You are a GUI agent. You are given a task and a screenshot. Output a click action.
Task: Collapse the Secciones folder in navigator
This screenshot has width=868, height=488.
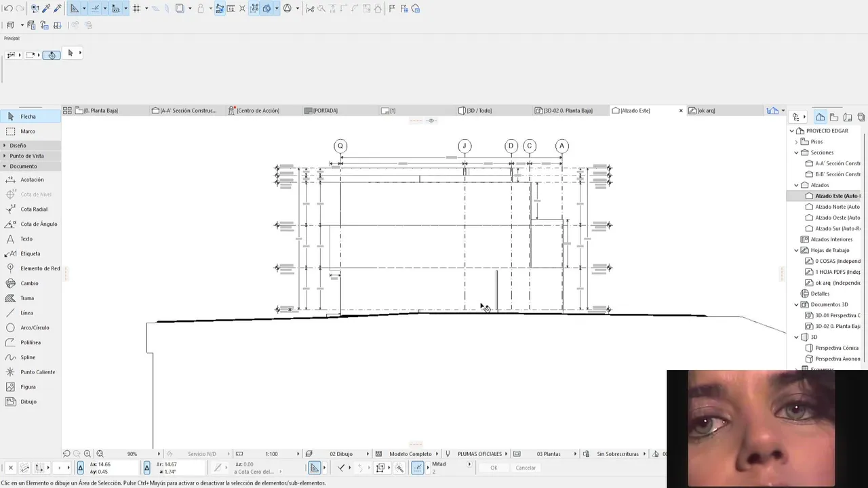pyautogui.click(x=797, y=152)
